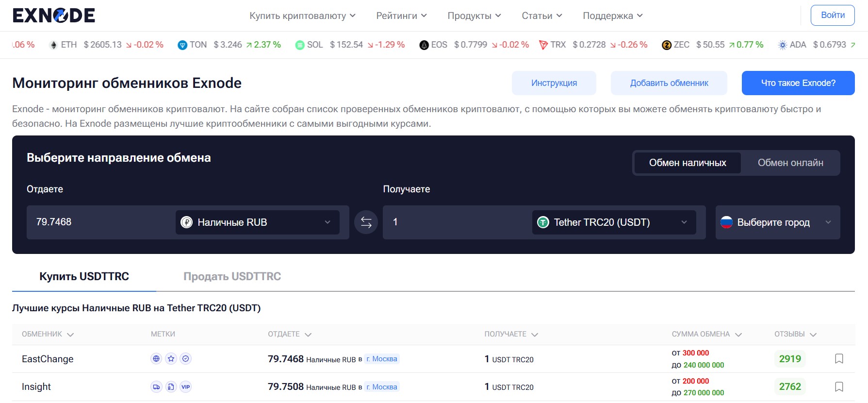The image size is (868, 403).
Task: Click the TRX ticker icon
Action: (543, 45)
